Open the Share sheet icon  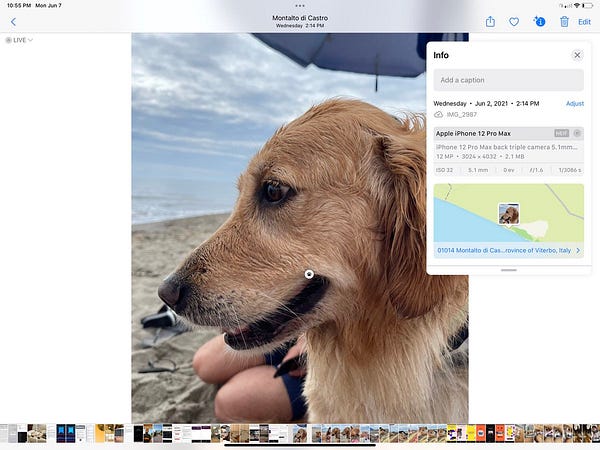click(x=490, y=22)
